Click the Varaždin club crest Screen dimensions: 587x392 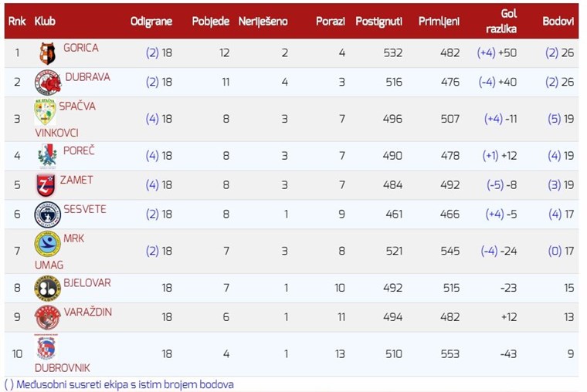pos(47,317)
